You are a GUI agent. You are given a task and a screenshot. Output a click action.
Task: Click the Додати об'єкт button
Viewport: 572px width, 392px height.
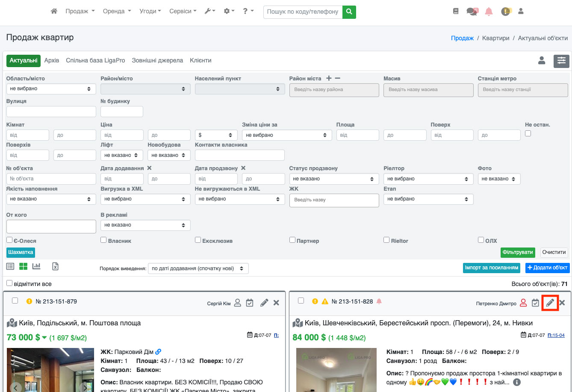547,268
